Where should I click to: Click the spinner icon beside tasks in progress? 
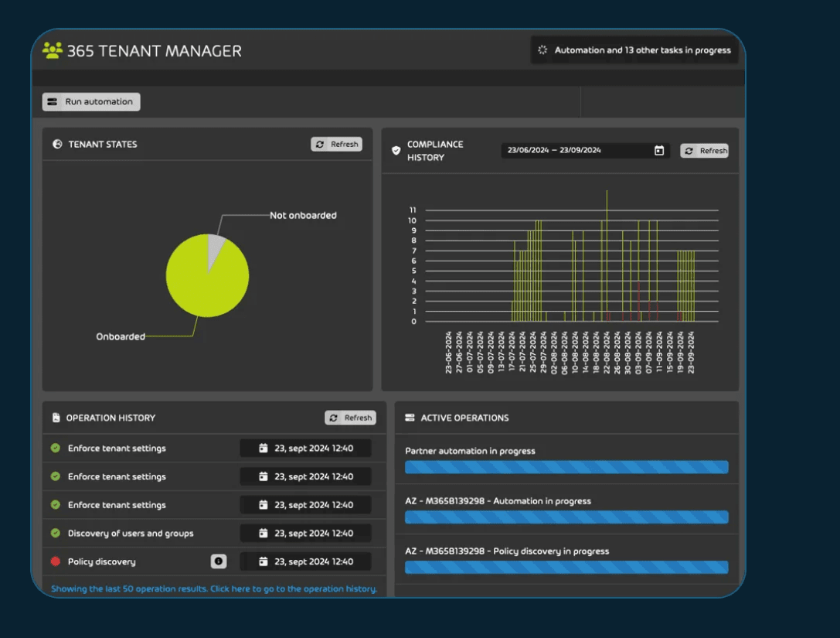coord(542,49)
